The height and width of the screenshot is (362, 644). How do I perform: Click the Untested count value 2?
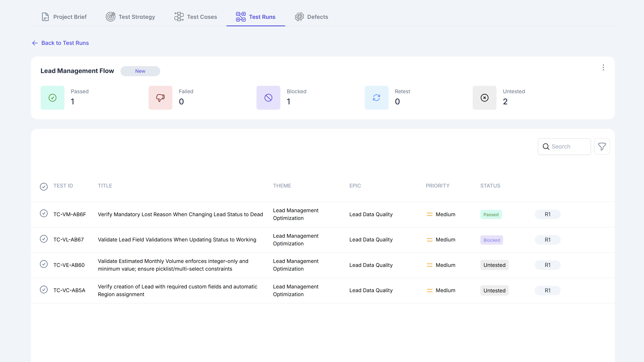click(x=505, y=101)
